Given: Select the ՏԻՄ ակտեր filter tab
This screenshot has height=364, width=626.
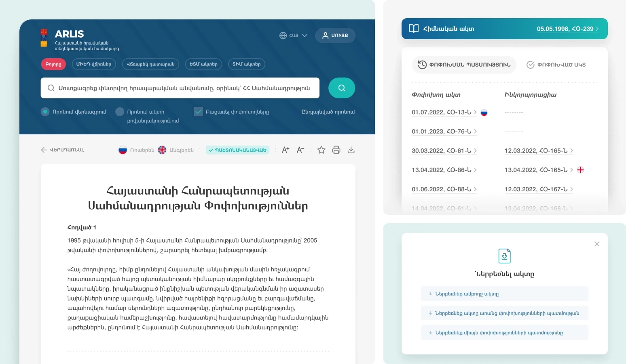Looking at the screenshot, I should 247,64.
